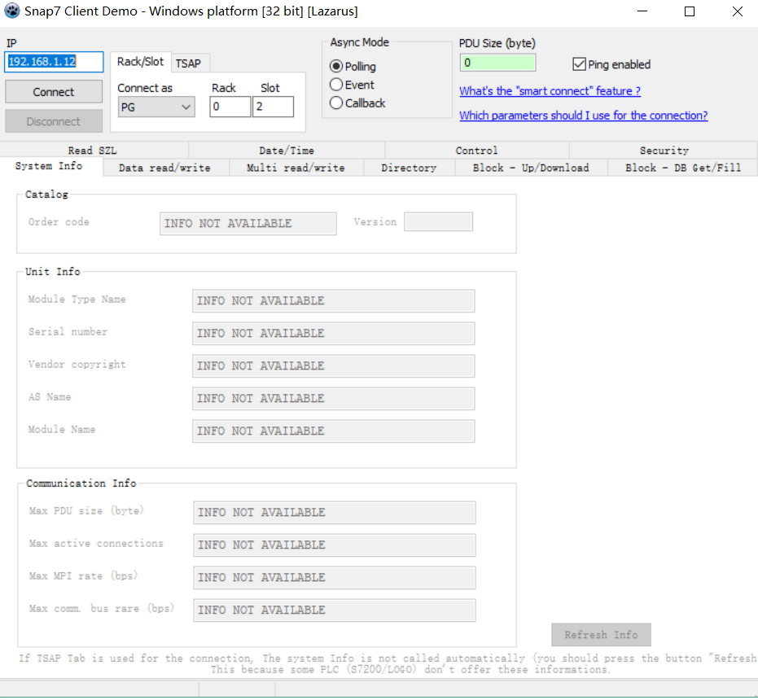
Task: Minimize the Snap7 Client Demo window
Action: [642, 11]
